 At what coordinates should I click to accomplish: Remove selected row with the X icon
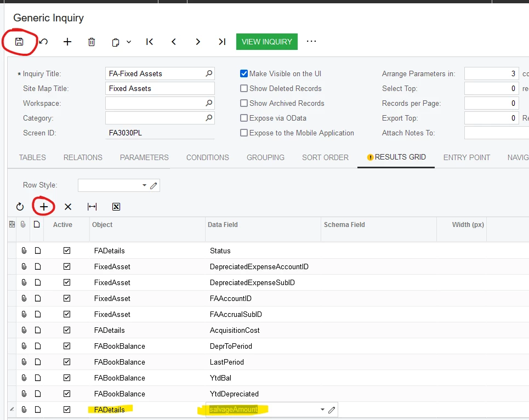click(67, 207)
